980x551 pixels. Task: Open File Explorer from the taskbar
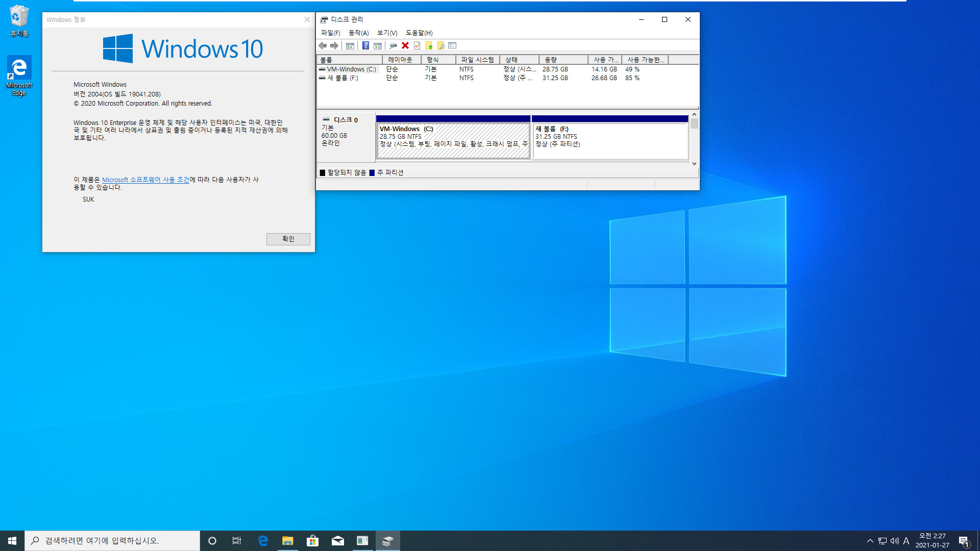[288, 541]
